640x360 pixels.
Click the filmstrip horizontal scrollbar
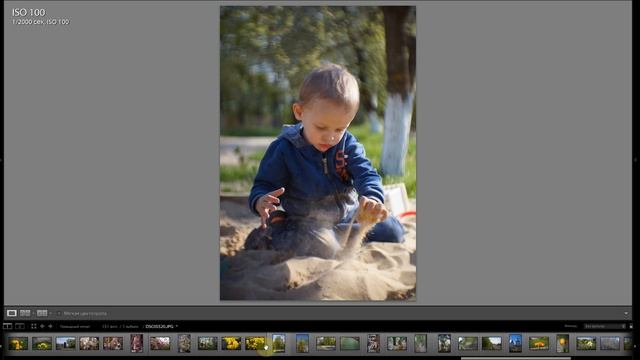coord(516,358)
